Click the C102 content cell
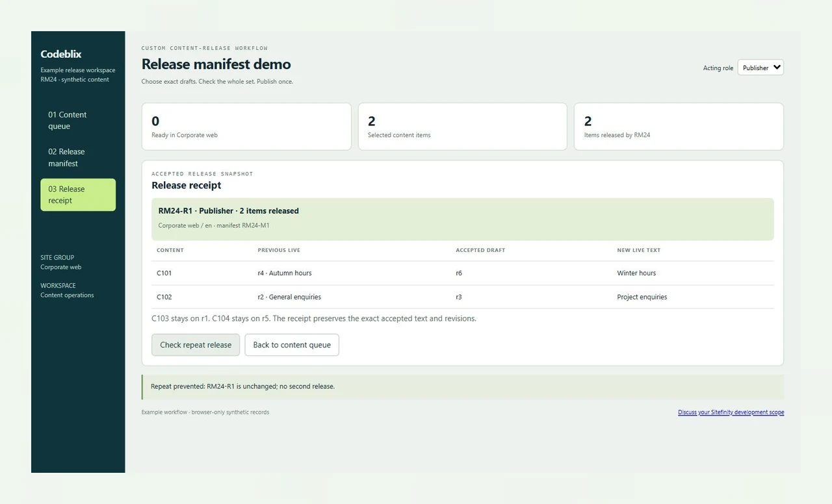The width and height of the screenshot is (832, 504). [164, 297]
